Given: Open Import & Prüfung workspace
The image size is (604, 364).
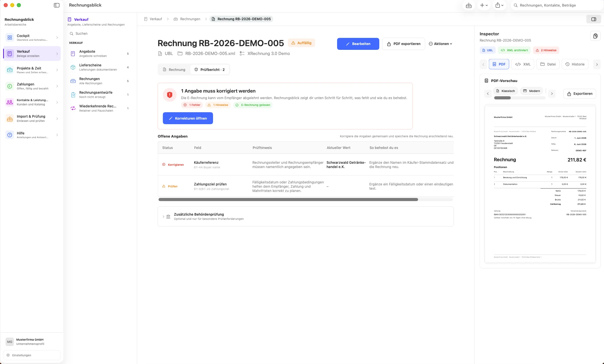Looking at the screenshot, I should point(32,118).
